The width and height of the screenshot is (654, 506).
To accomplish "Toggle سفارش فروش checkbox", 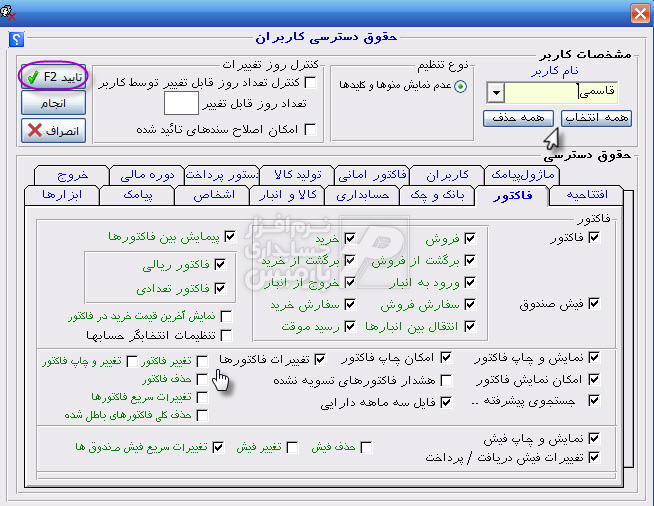I will point(470,305).
